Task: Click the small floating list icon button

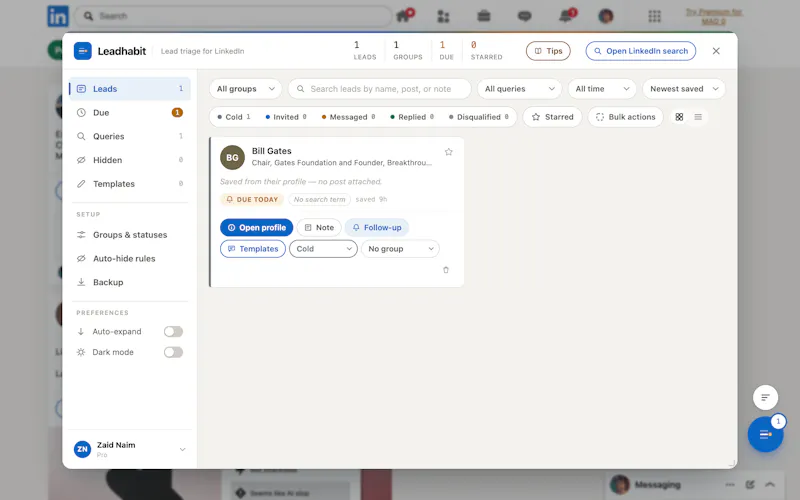Action: (765, 397)
